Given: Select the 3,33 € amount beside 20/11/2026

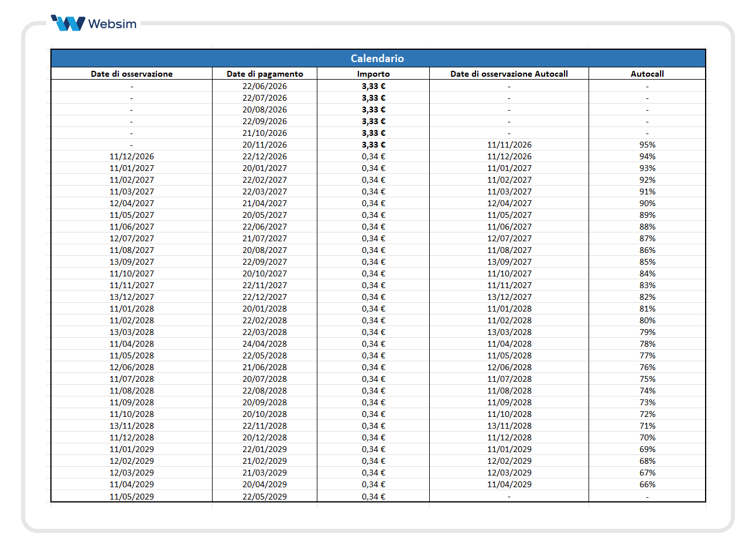Looking at the screenshot, I should [x=374, y=145].
